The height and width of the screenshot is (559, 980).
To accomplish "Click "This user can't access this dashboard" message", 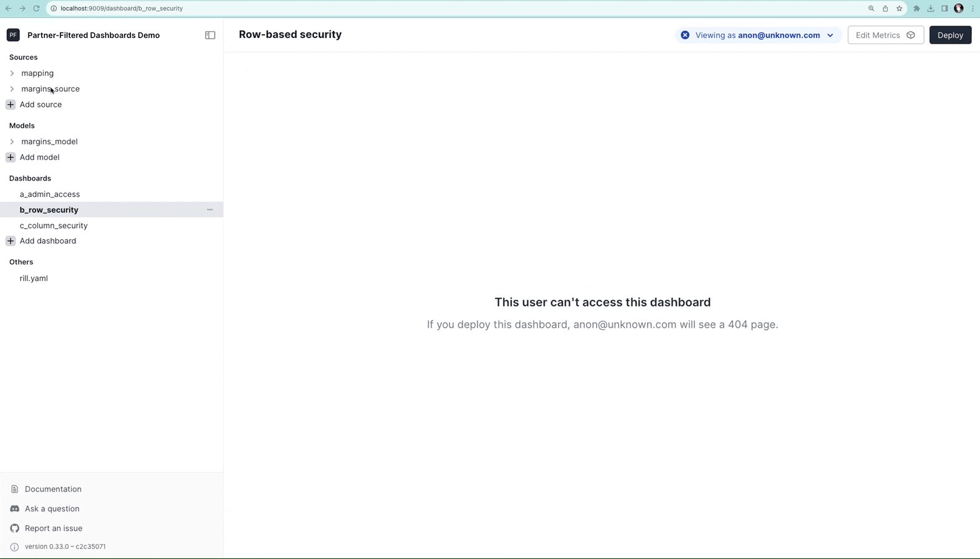I will [602, 302].
